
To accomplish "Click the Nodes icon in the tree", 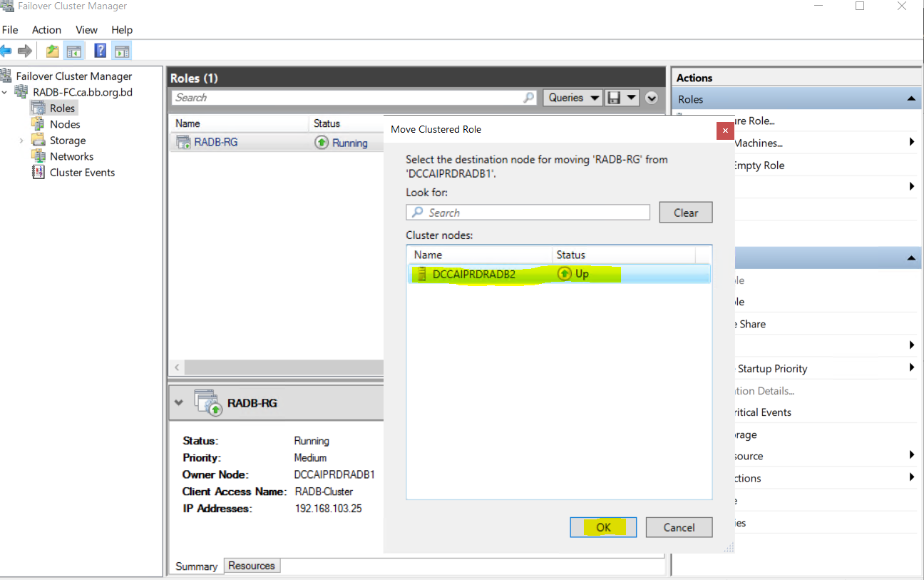I will [38, 124].
